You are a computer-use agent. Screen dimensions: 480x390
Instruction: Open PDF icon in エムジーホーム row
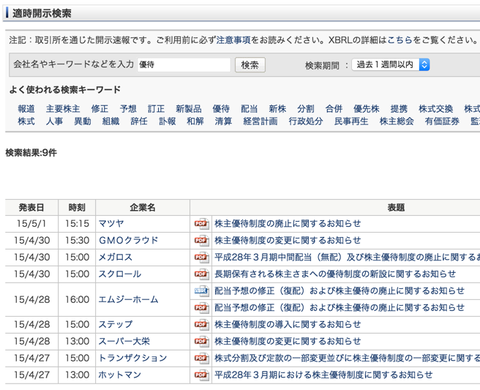pos(202,307)
